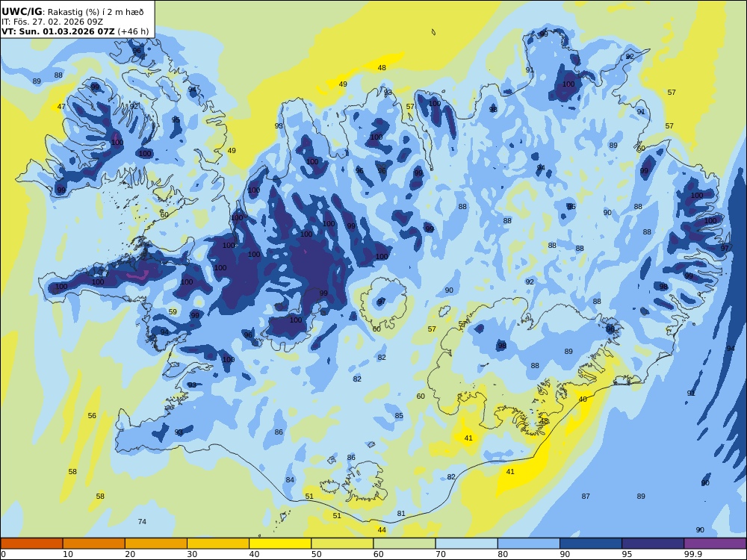Click the map value '47' in the Westfjords
747x560 pixels.
click(x=61, y=107)
